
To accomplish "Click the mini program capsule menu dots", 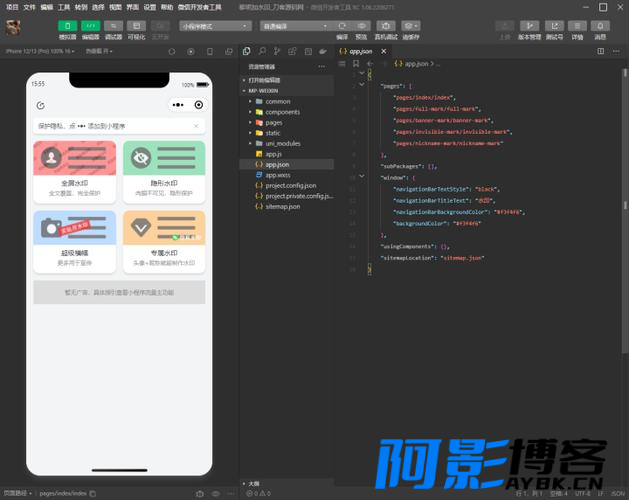I will (x=178, y=105).
